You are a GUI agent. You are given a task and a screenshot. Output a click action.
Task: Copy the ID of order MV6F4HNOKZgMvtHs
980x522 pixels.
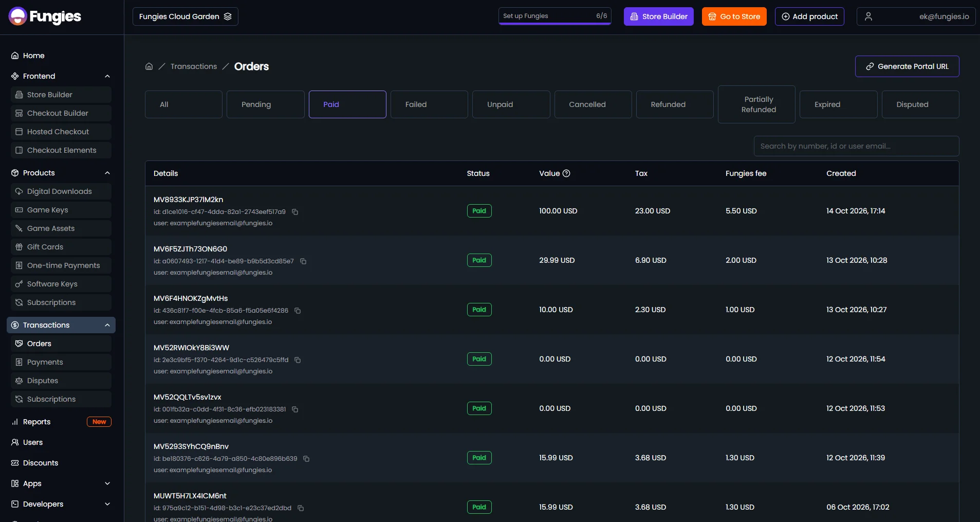(298, 311)
